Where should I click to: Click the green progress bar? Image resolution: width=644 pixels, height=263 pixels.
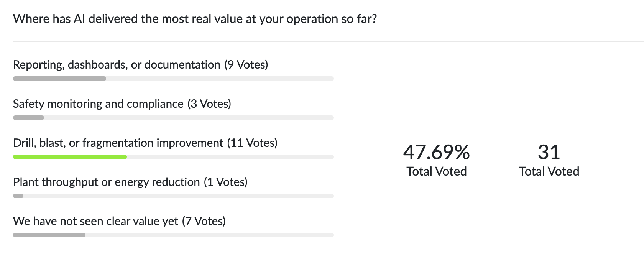pyautogui.click(x=70, y=157)
